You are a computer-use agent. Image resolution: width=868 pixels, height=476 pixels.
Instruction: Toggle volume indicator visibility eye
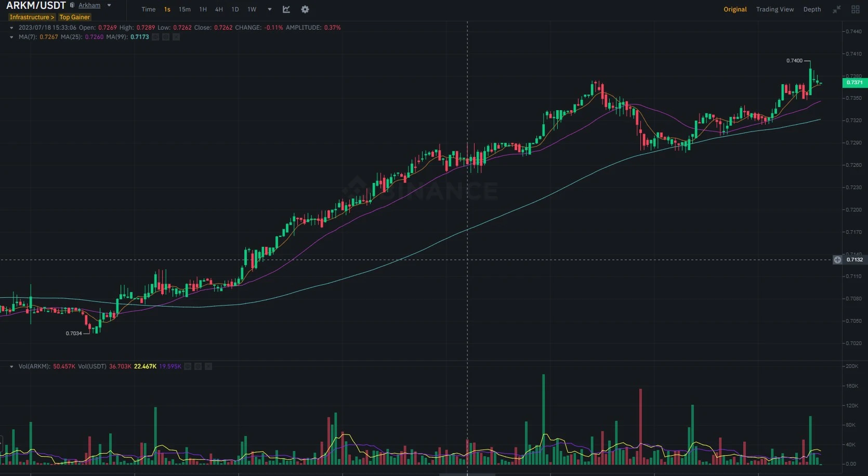pyautogui.click(x=188, y=366)
